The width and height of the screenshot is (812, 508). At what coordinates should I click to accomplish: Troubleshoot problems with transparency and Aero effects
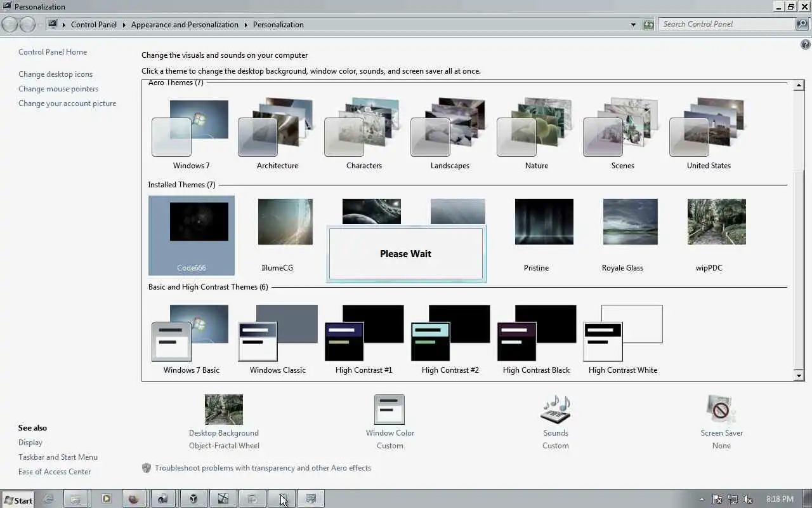(x=263, y=468)
